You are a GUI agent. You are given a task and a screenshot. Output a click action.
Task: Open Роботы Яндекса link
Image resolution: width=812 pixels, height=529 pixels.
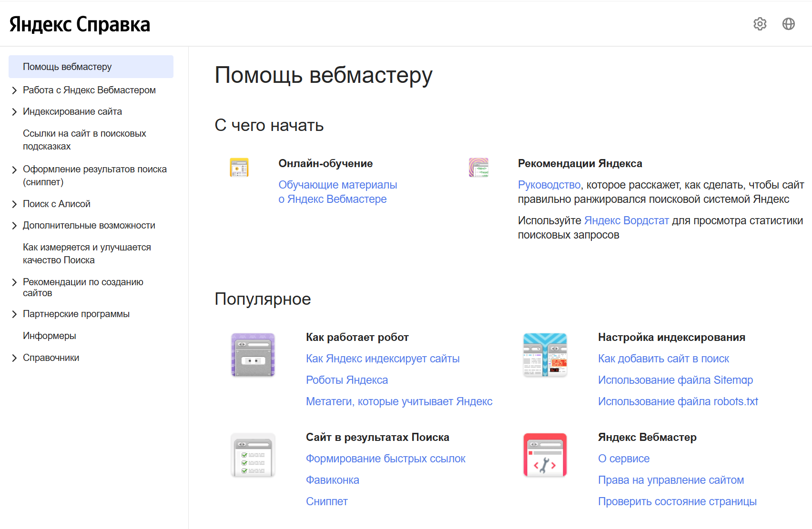(x=347, y=380)
